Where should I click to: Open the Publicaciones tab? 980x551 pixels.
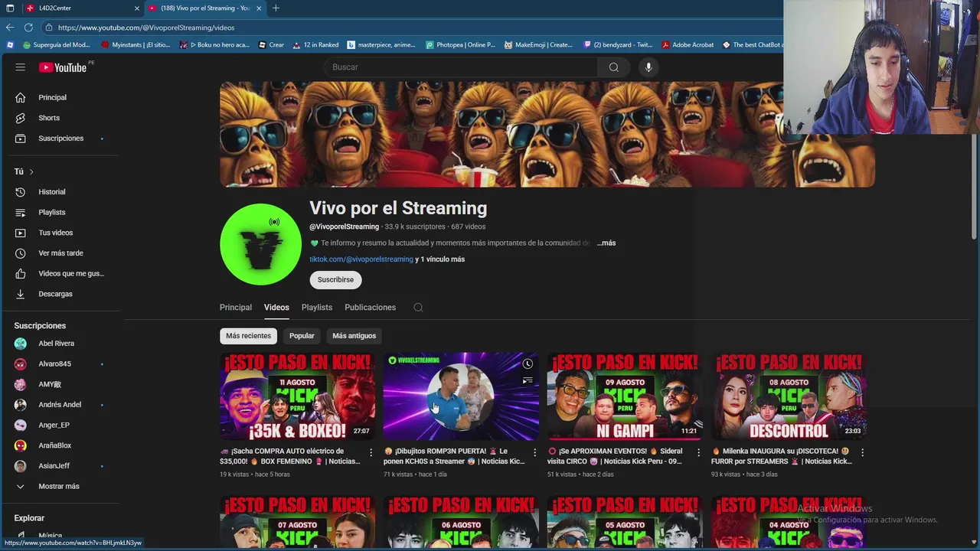[370, 308]
